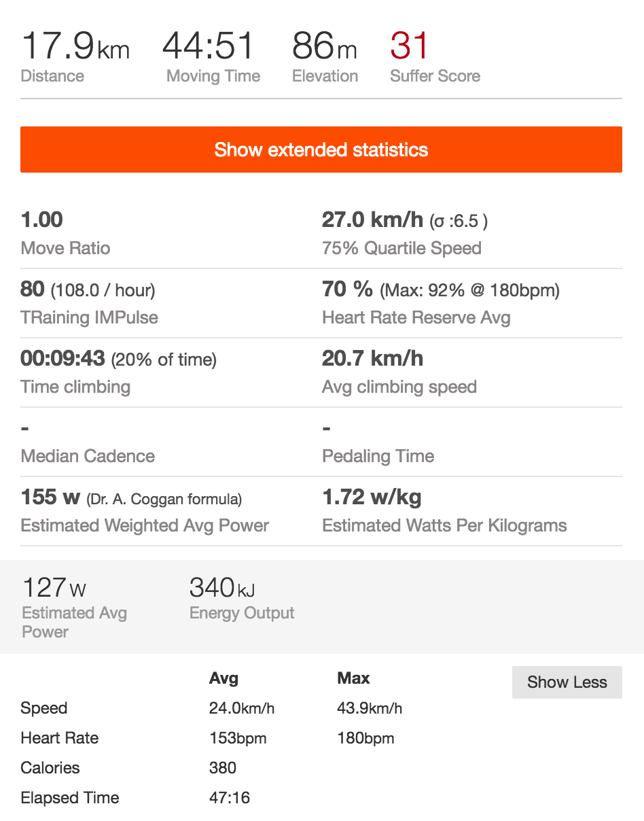The height and width of the screenshot is (821, 644).
Task: Click the Max speed value 43.9km/h
Action: click(370, 708)
